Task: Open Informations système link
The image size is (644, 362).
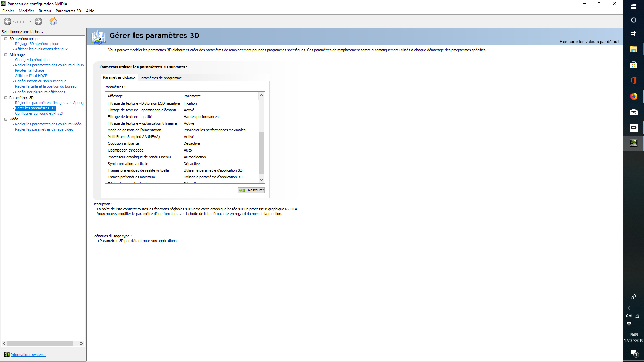Action: 28,355
